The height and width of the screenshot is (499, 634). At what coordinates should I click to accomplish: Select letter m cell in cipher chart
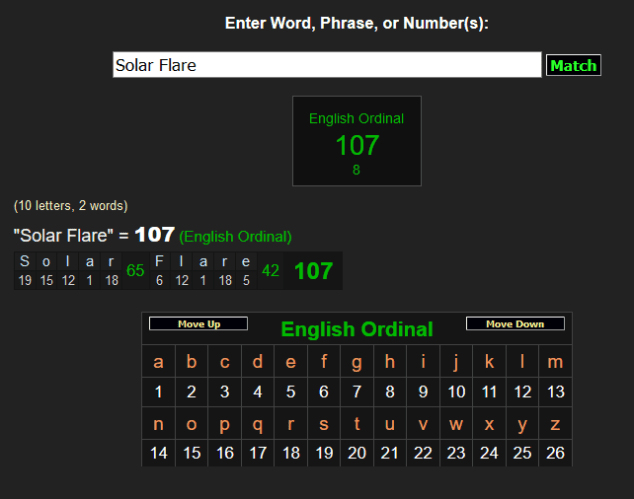click(x=555, y=362)
